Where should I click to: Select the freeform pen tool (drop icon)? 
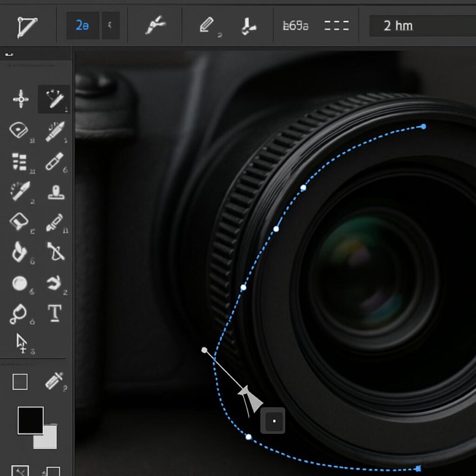pos(18,314)
